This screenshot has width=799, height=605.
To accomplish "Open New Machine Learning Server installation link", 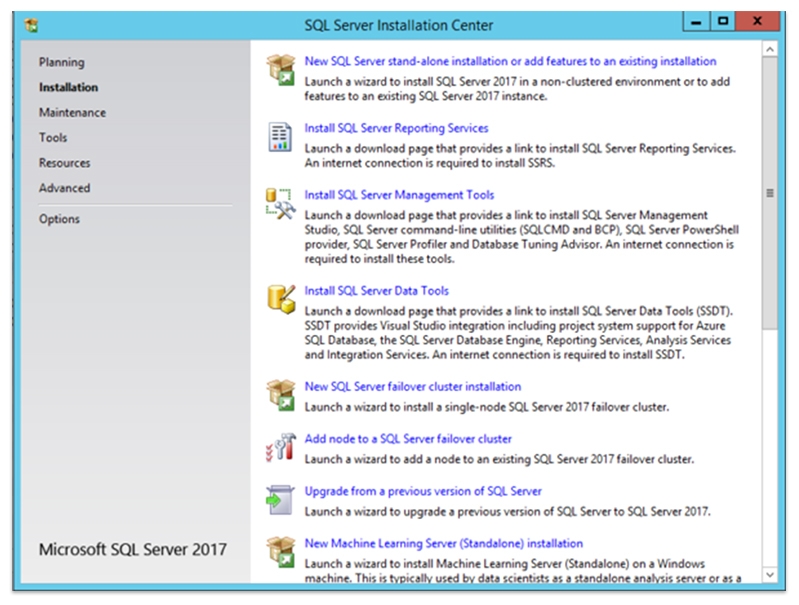I will coord(444,543).
